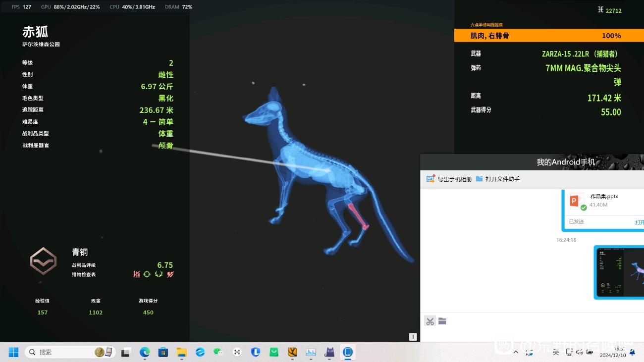Open File Explorer from the taskbar
The width and height of the screenshot is (644, 362).
coord(182,352)
